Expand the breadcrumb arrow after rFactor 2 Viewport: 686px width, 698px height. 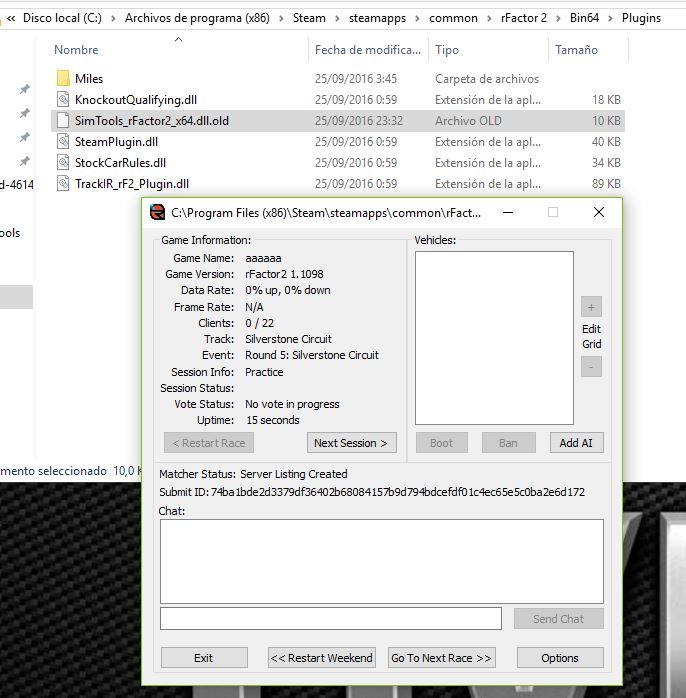[x=558, y=18]
